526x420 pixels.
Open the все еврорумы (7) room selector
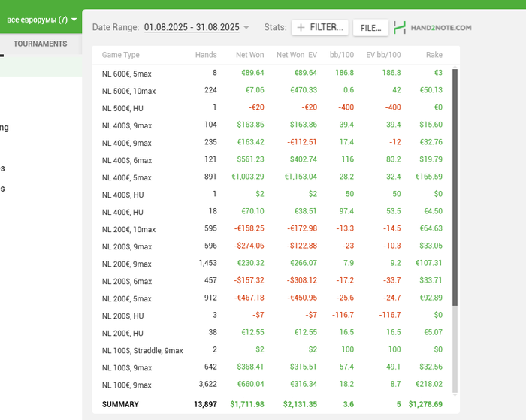coord(41,19)
